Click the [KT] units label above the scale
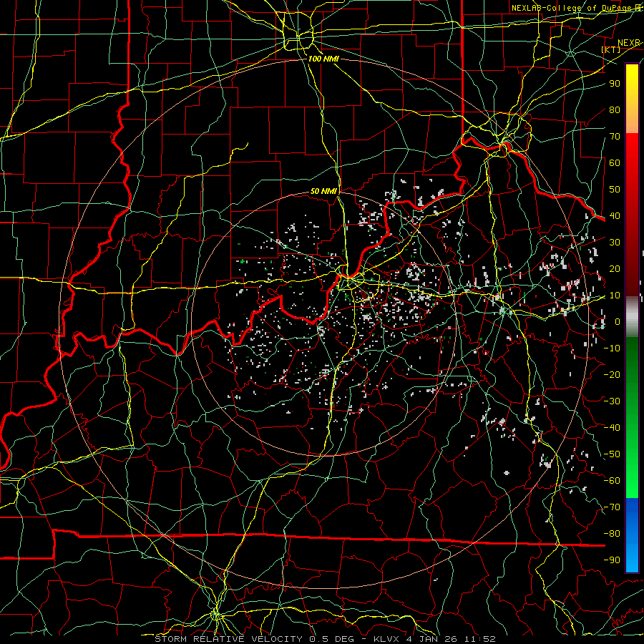The image size is (644, 644). (611, 49)
